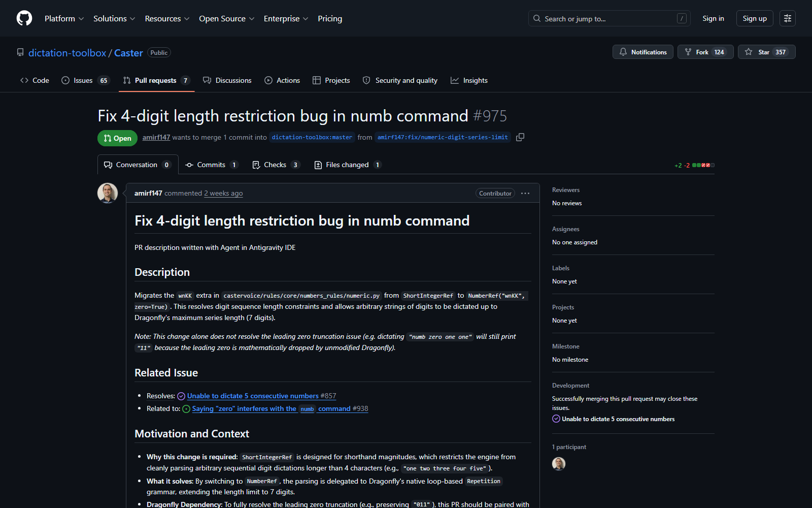
Task: Switch to the Commits tab
Action: [x=211, y=165]
